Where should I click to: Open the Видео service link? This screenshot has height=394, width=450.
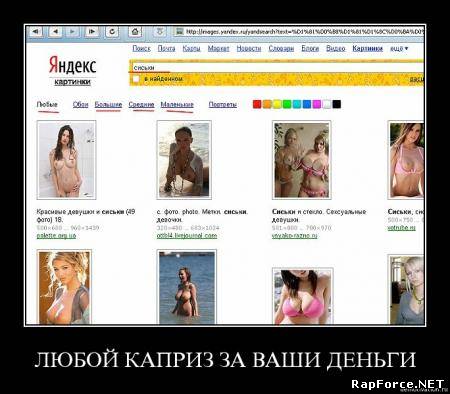335,49
